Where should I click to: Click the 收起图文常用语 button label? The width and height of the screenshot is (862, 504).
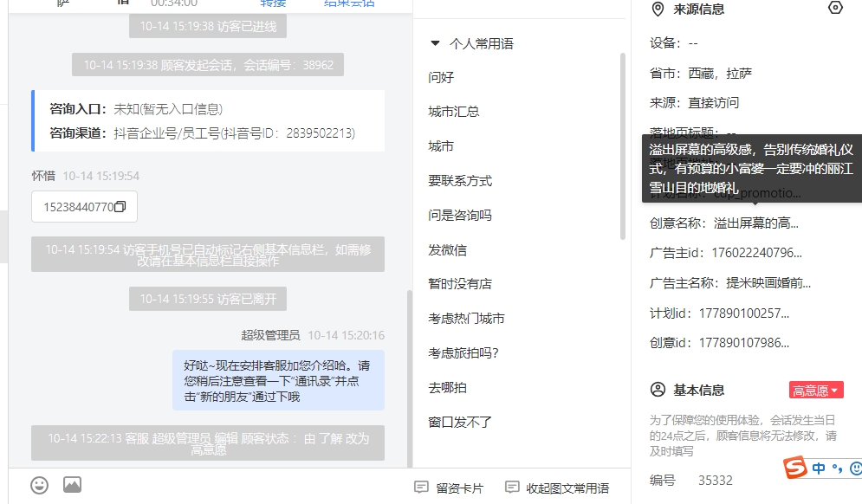coord(567,488)
